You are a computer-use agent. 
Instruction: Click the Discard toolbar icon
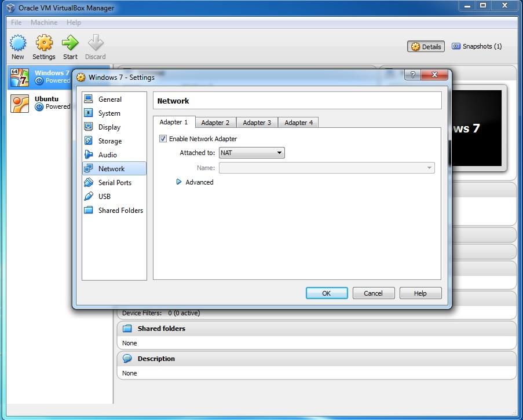pos(95,46)
